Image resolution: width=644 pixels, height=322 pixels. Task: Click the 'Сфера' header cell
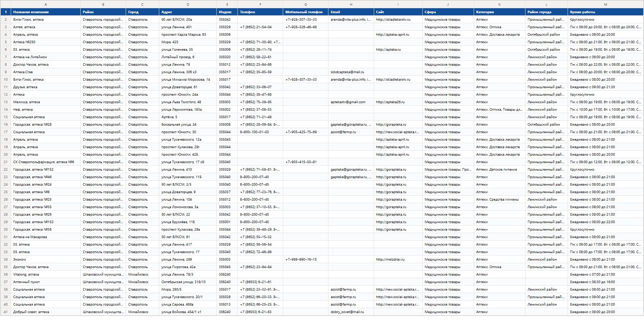tap(448, 12)
